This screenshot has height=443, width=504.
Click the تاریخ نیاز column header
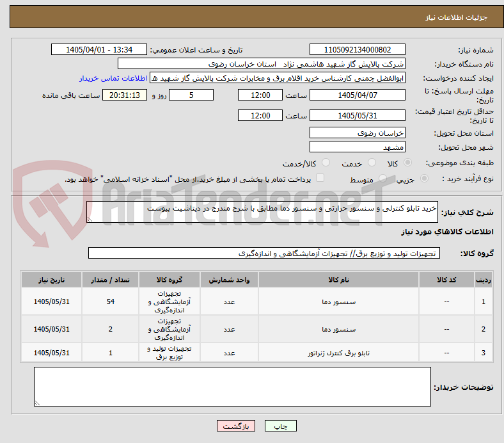51,280
